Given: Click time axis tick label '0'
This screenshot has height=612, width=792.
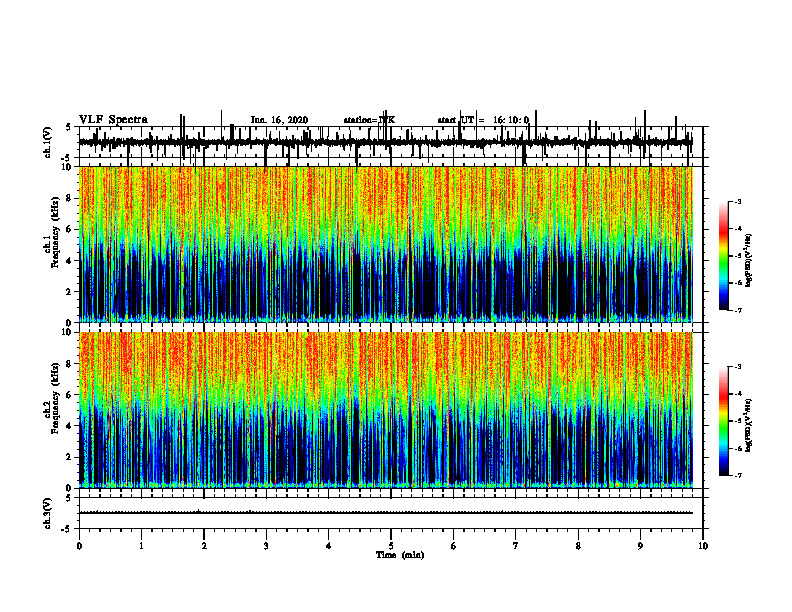Looking at the screenshot, I should pos(79,546).
